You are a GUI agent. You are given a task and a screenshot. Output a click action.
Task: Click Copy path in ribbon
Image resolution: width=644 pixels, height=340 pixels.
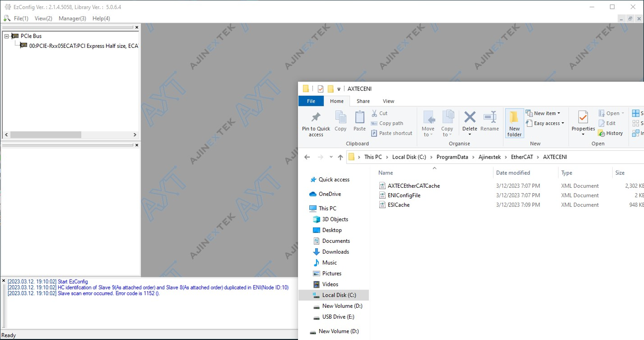(x=387, y=123)
